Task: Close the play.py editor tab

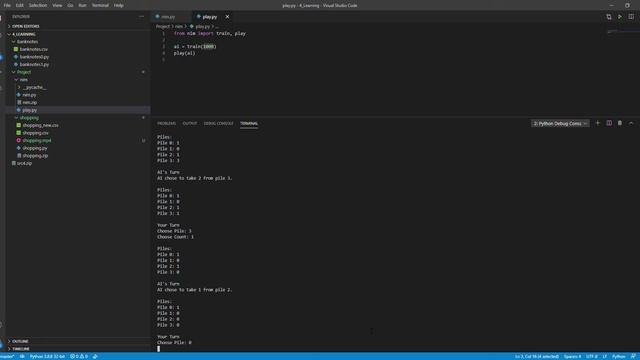Action: (x=227, y=17)
